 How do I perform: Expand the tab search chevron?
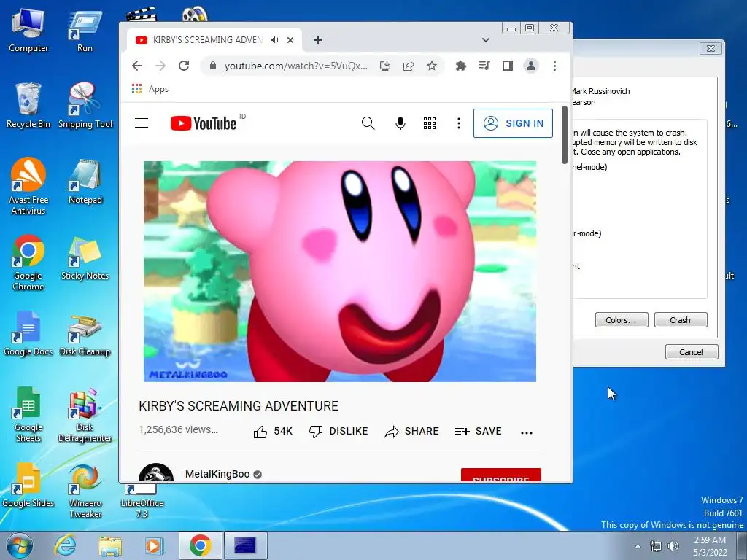tap(485, 40)
